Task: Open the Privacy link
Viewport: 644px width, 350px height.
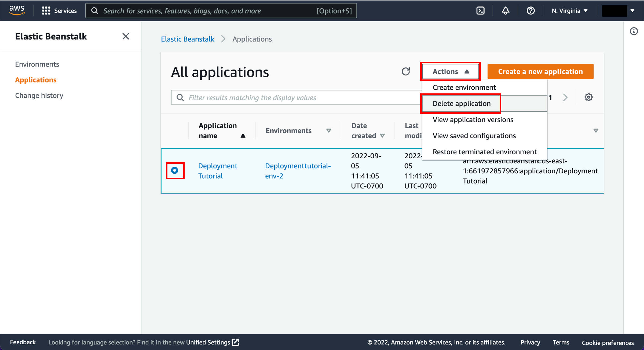Action: pyautogui.click(x=530, y=342)
